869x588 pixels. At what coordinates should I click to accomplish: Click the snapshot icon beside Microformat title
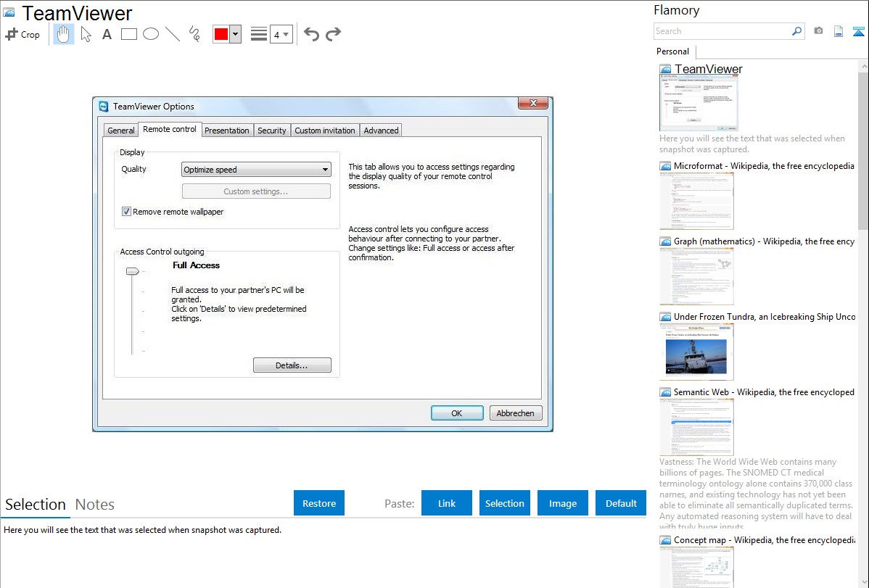pos(665,166)
